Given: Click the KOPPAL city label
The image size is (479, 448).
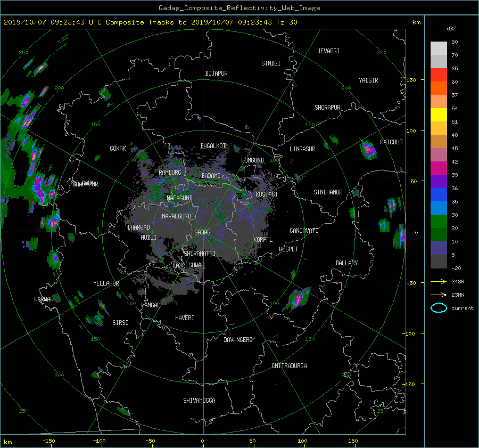Looking at the screenshot, I should [263, 240].
